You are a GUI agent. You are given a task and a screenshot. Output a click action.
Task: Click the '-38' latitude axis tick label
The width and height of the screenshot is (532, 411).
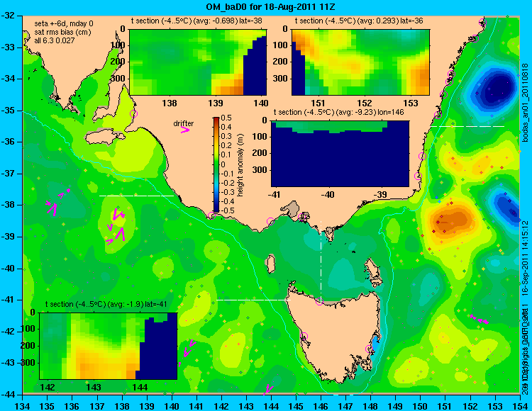[8, 205]
